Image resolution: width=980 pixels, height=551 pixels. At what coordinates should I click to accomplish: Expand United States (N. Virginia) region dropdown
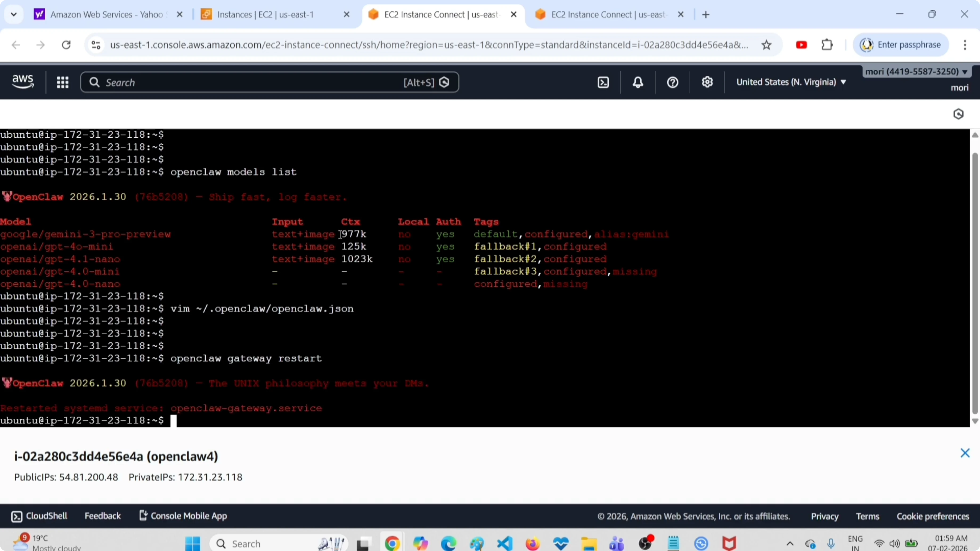click(791, 82)
